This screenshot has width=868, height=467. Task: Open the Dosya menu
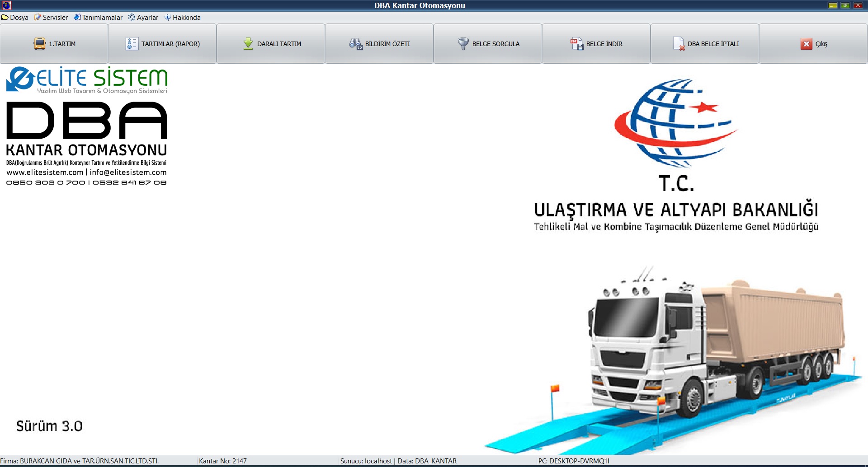[14, 18]
